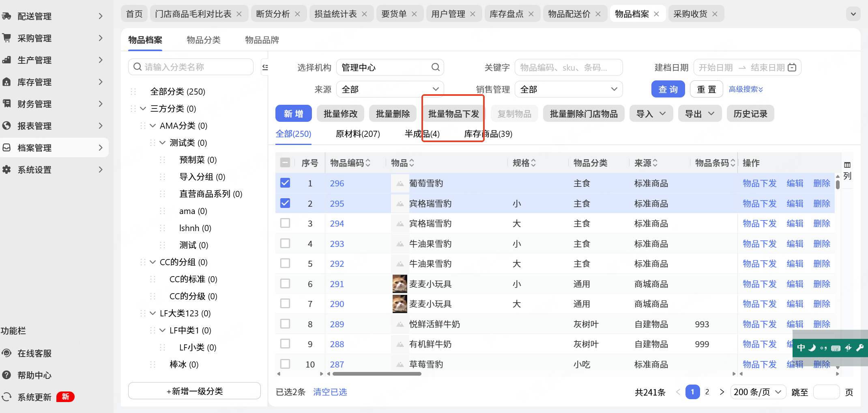Collapse the CC的分组 tree node
The height and width of the screenshot is (413, 868).
pos(153,262)
